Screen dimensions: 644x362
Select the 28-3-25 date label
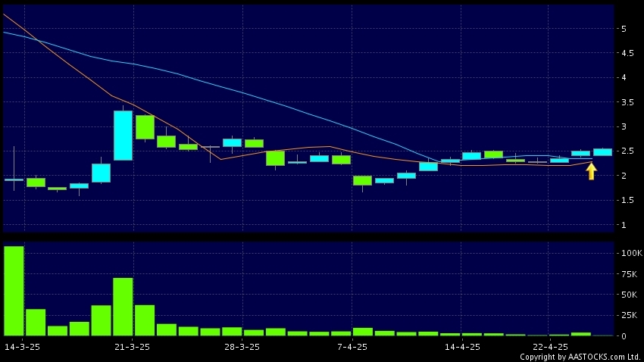click(242, 347)
